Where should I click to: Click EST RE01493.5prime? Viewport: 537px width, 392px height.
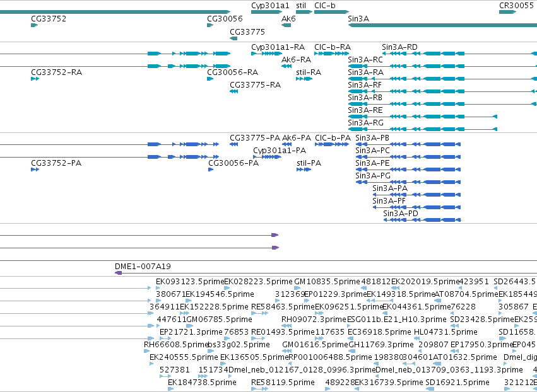click(x=283, y=332)
